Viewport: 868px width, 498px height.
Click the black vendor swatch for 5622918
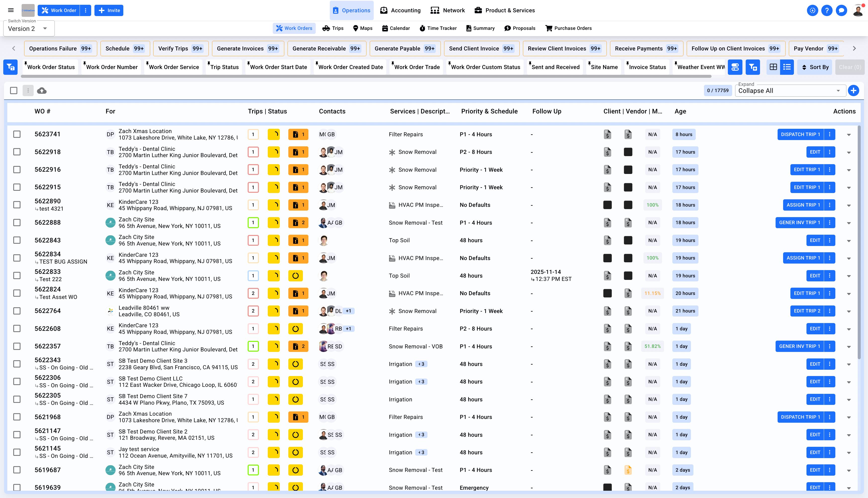628,152
